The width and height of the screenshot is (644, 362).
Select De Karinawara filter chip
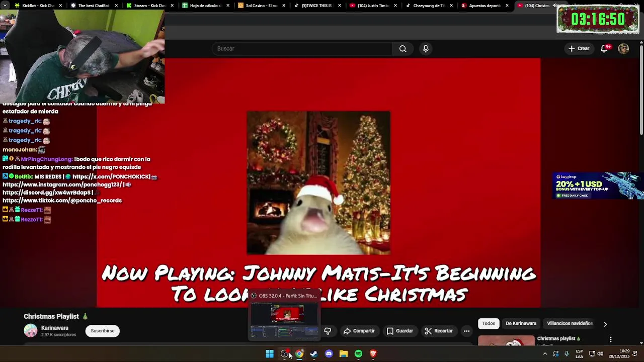pos(521,323)
